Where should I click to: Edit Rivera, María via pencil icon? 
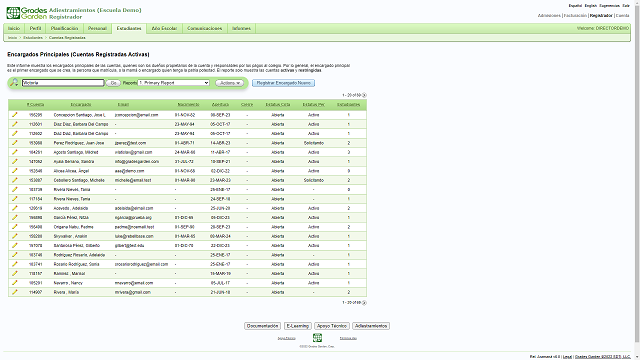coord(15,292)
